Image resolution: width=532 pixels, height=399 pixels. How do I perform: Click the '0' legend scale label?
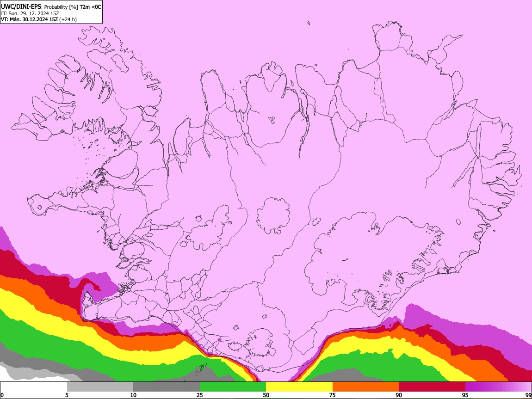(2, 395)
